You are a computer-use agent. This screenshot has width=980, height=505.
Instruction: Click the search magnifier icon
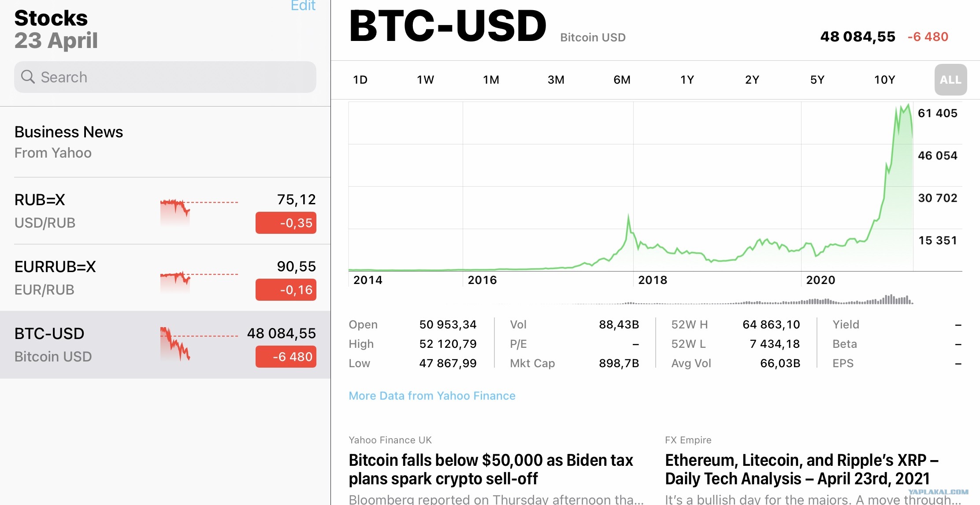click(28, 77)
